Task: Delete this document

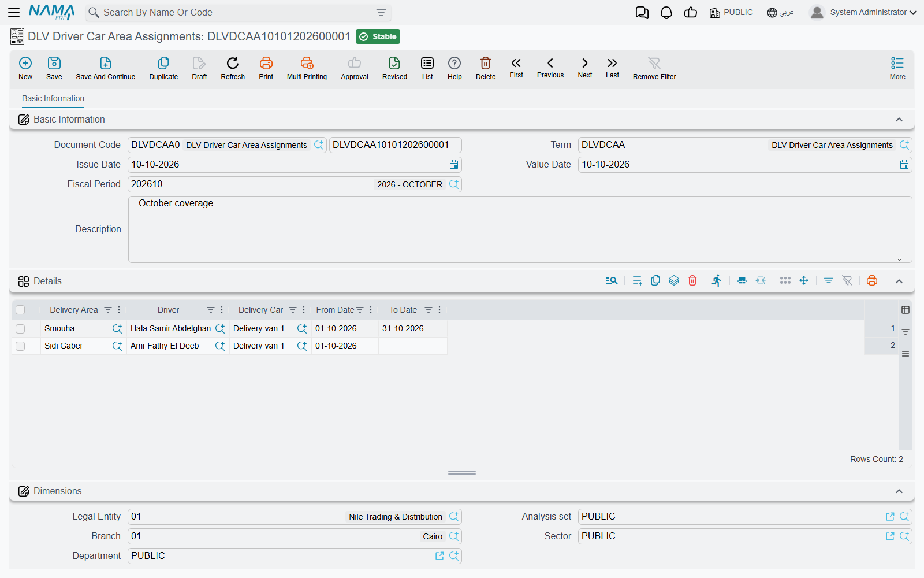Action: (x=486, y=68)
